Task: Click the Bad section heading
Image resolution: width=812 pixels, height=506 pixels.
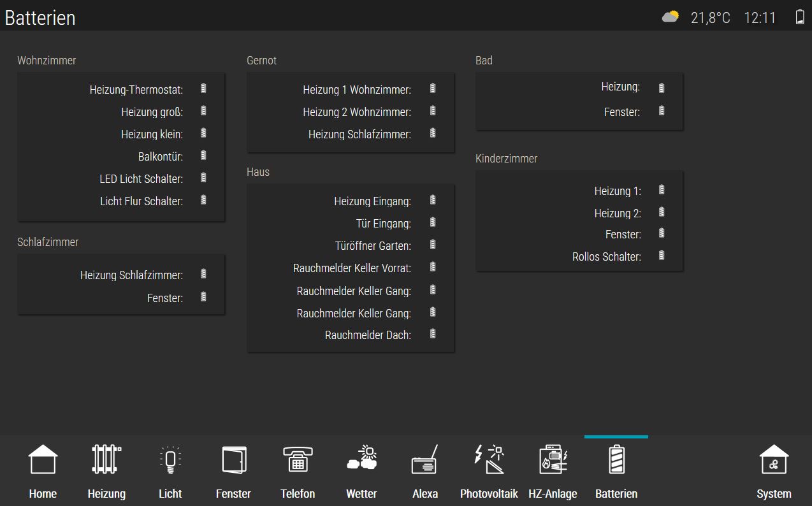Action: pos(484,61)
